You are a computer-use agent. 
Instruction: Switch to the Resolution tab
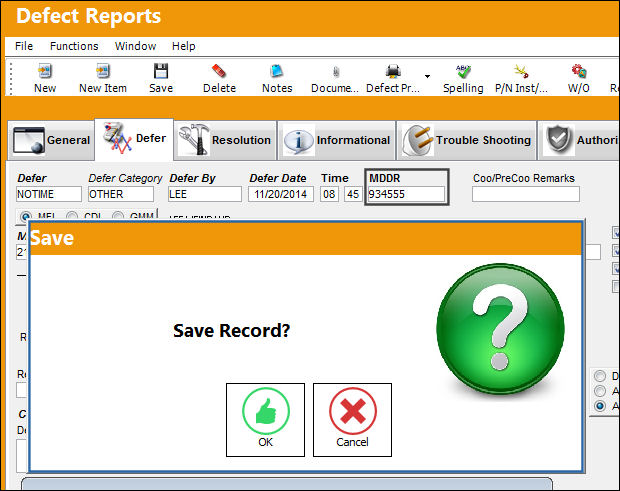pyautogui.click(x=225, y=140)
